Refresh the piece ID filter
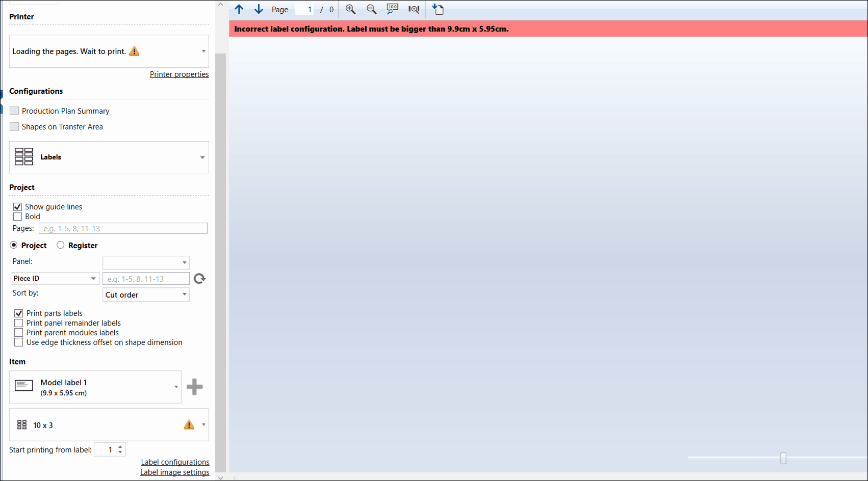Image resolution: width=868 pixels, height=481 pixels. (199, 278)
